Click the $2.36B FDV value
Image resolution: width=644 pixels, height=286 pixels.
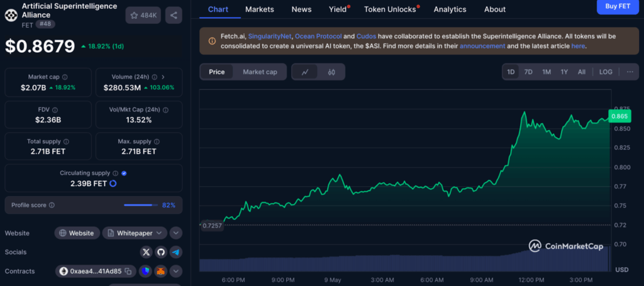tap(48, 120)
